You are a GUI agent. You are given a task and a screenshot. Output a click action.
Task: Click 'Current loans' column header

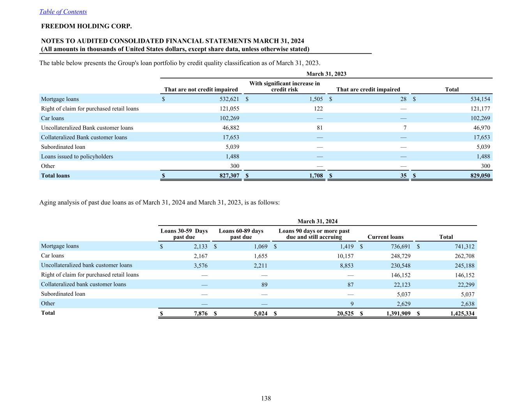click(x=385, y=237)
